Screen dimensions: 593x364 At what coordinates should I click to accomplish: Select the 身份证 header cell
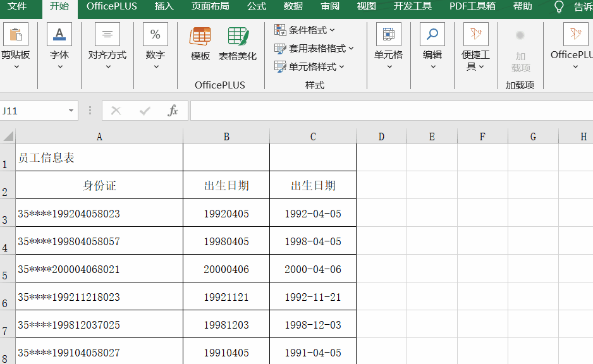[x=99, y=185]
